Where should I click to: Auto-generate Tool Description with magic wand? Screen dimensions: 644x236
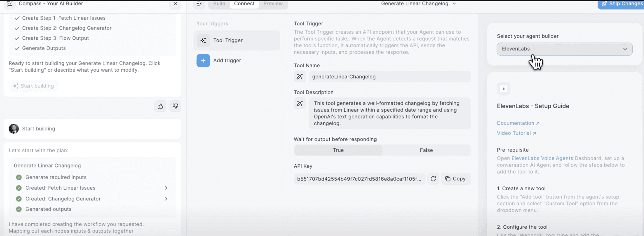pos(300,103)
